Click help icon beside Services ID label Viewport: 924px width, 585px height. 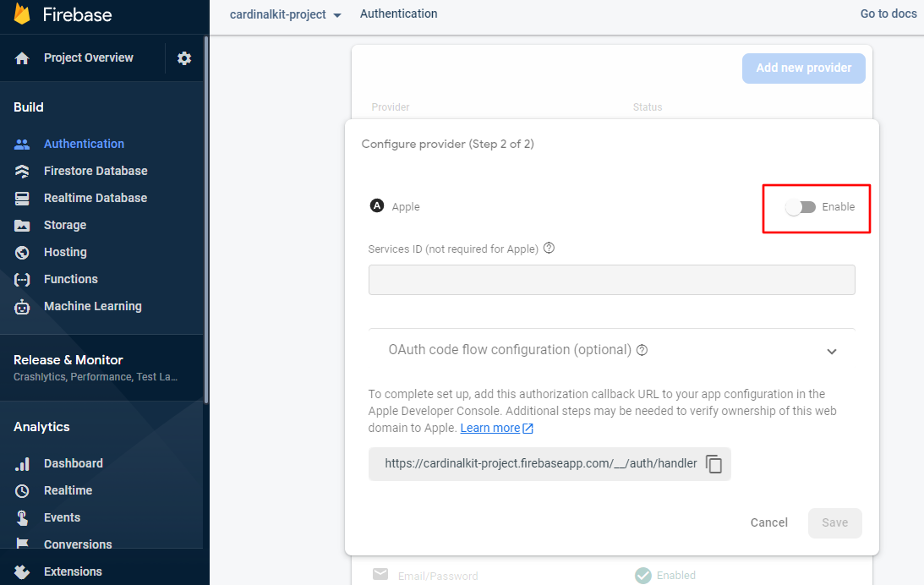pyautogui.click(x=549, y=249)
